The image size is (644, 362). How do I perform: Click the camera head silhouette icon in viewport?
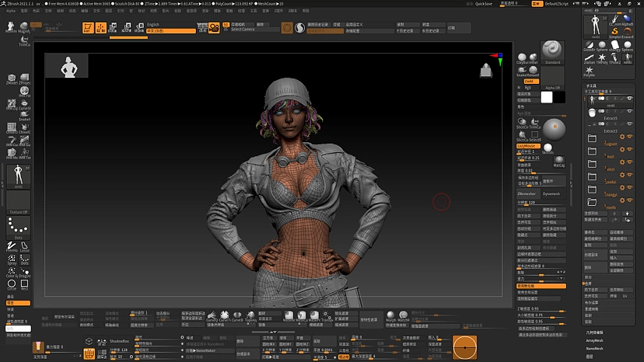pos(486,71)
